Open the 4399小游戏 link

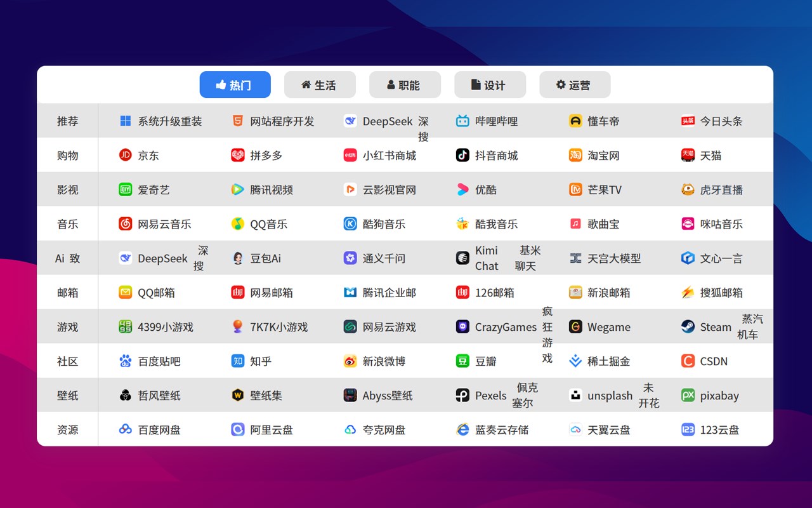pyautogui.click(x=166, y=326)
